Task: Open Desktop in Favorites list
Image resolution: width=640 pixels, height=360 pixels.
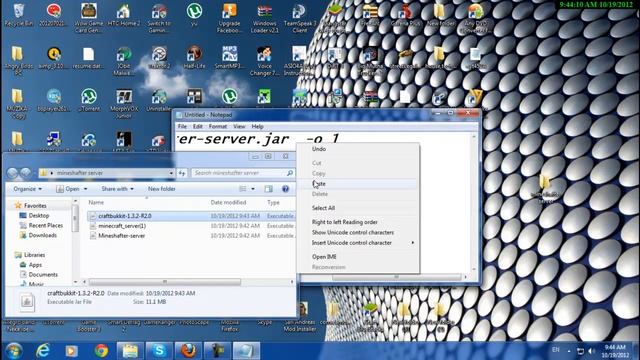Action: 38,216
